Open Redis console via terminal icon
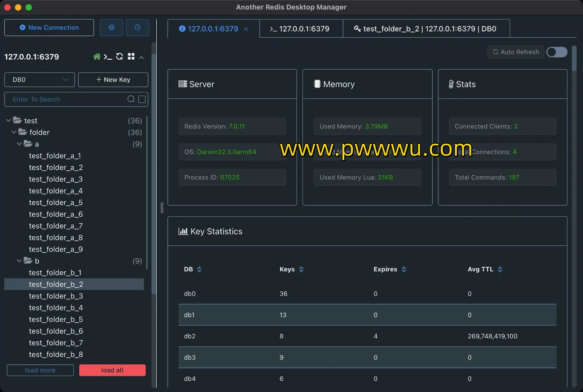Screen dimensions: 583x392 [x=108, y=56]
